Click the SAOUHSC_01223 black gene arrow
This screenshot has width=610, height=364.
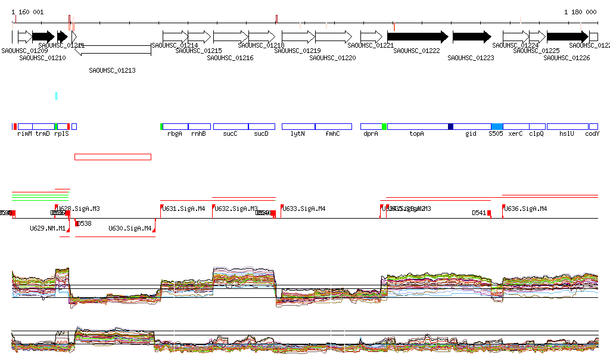[472, 37]
